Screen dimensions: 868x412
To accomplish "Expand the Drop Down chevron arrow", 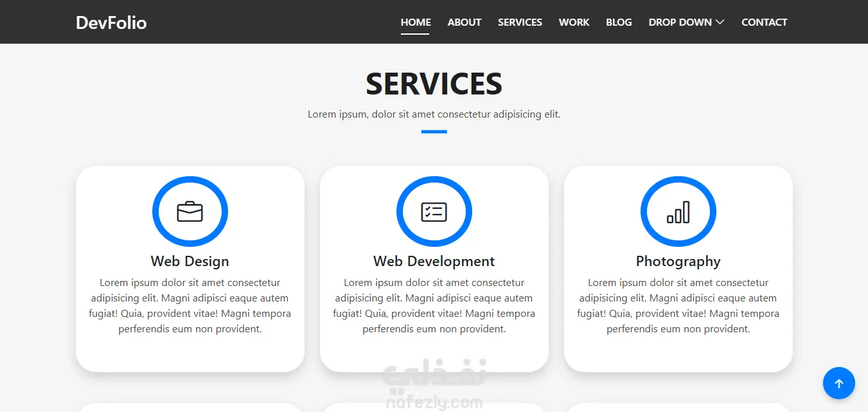I will point(720,22).
